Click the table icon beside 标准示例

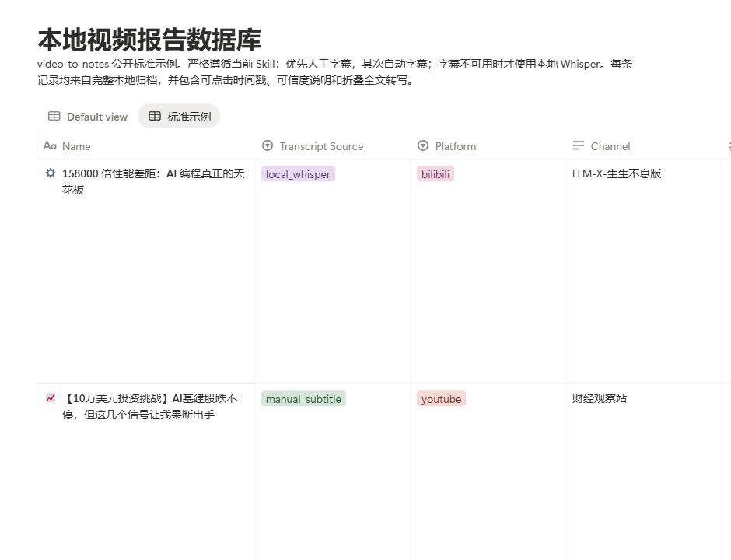pyautogui.click(x=154, y=116)
